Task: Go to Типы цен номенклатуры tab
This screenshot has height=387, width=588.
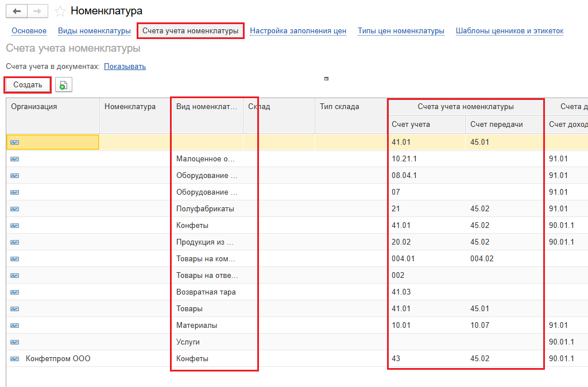Action: [x=401, y=31]
